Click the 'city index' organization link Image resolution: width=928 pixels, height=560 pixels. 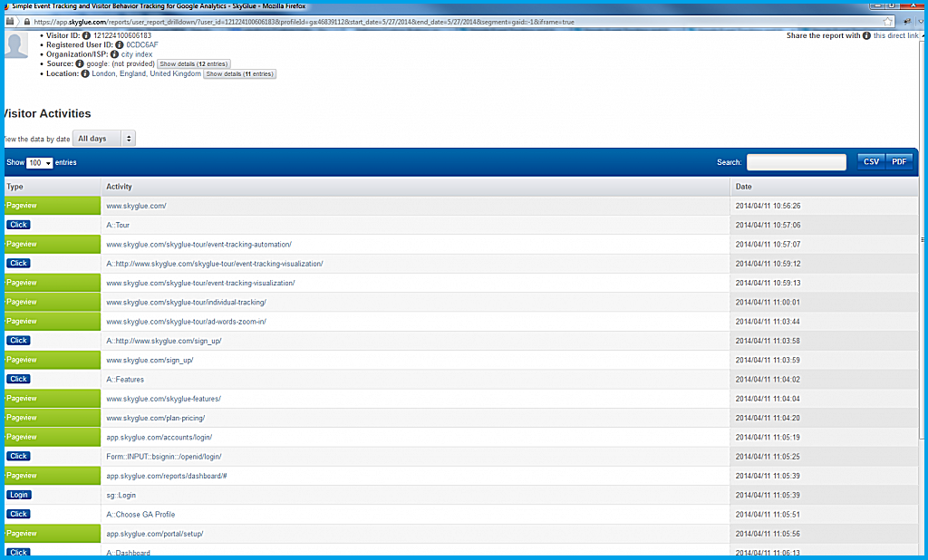click(137, 54)
